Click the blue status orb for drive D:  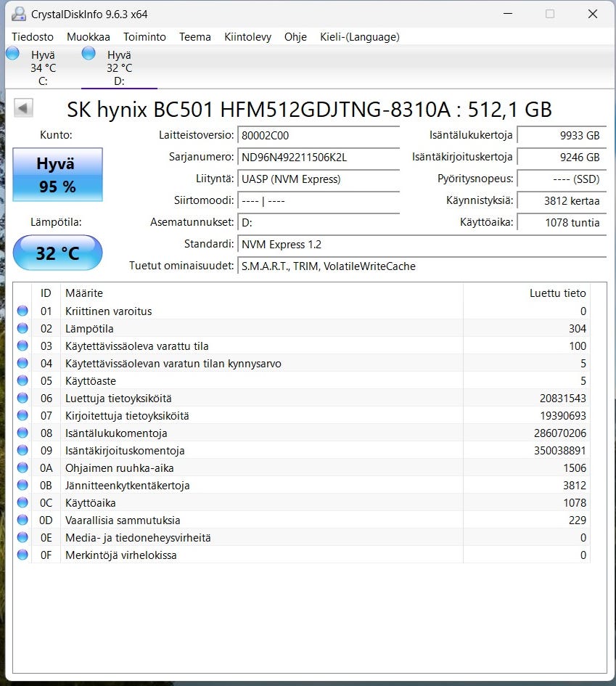(x=89, y=54)
